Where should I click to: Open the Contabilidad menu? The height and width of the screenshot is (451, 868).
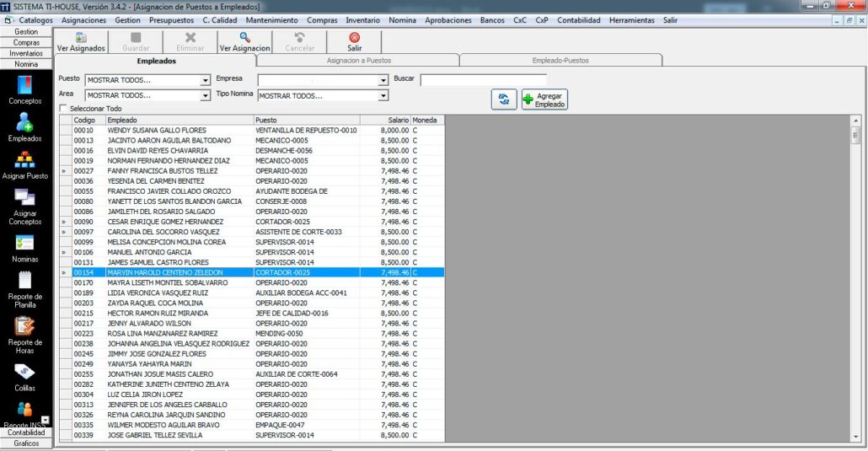579,19
